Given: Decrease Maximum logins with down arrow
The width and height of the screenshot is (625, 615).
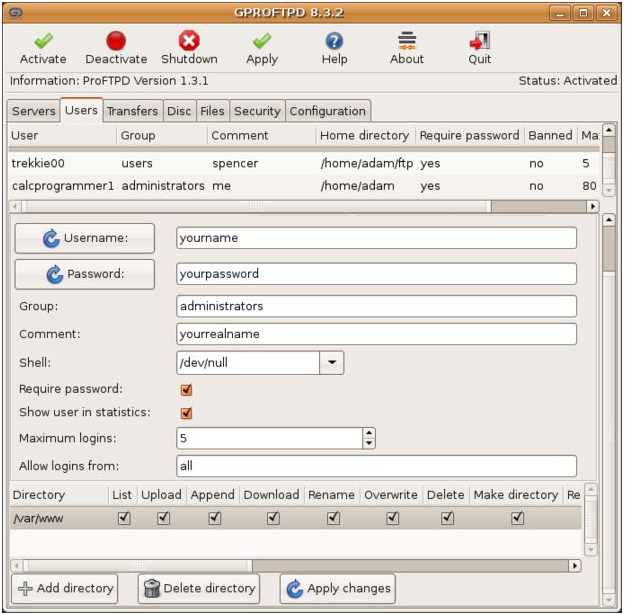Looking at the screenshot, I should pos(369,443).
